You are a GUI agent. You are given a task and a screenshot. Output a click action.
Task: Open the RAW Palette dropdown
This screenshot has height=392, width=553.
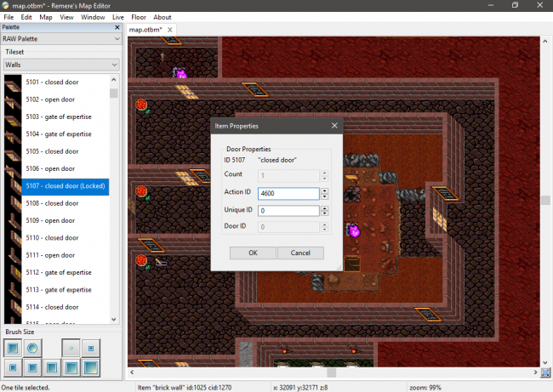pos(61,39)
